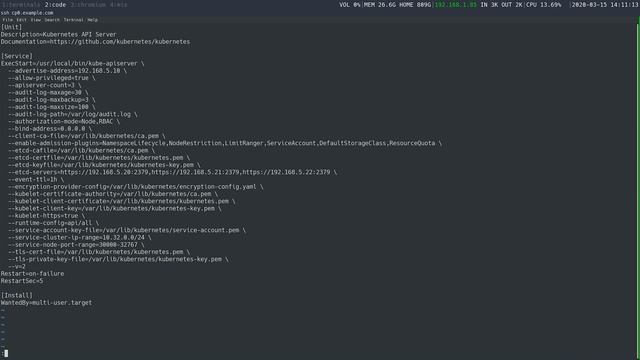
Task: Click the vim command line prompt
Action: click(x=5, y=353)
